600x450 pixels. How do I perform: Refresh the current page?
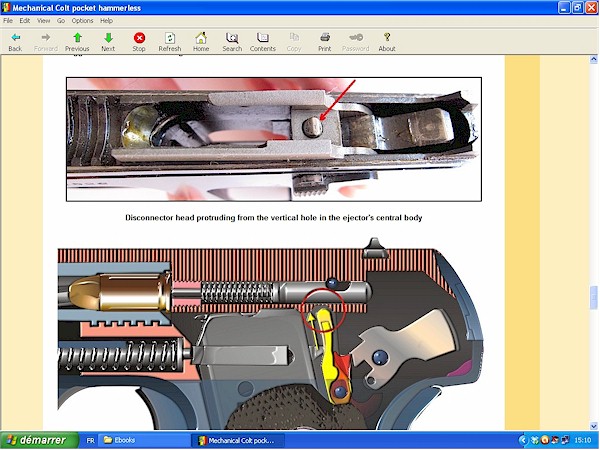170,42
